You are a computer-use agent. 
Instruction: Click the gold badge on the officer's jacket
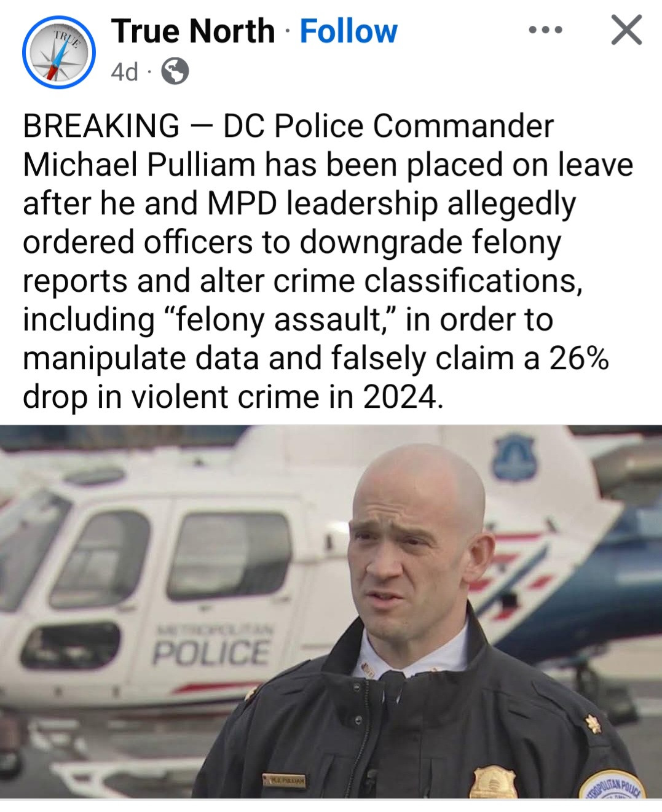pyautogui.click(x=493, y=782)
